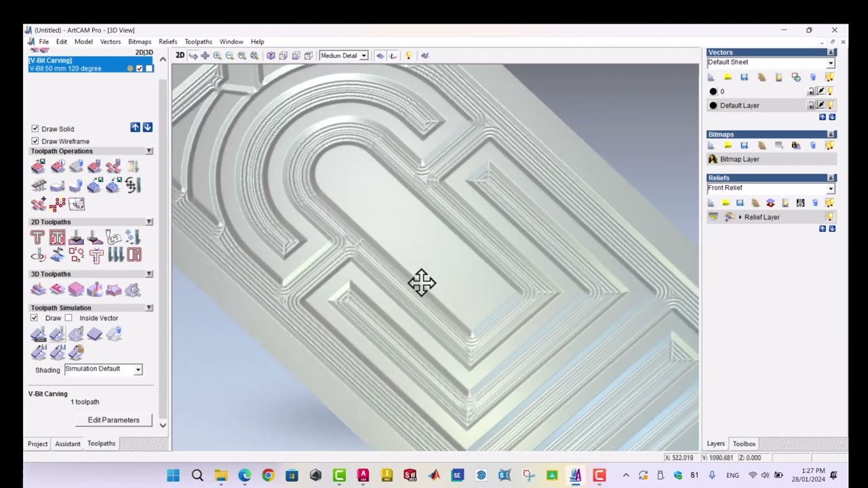Move toolpath up with blue arrow
Screen dimensions: 868x488
(136, 127)
